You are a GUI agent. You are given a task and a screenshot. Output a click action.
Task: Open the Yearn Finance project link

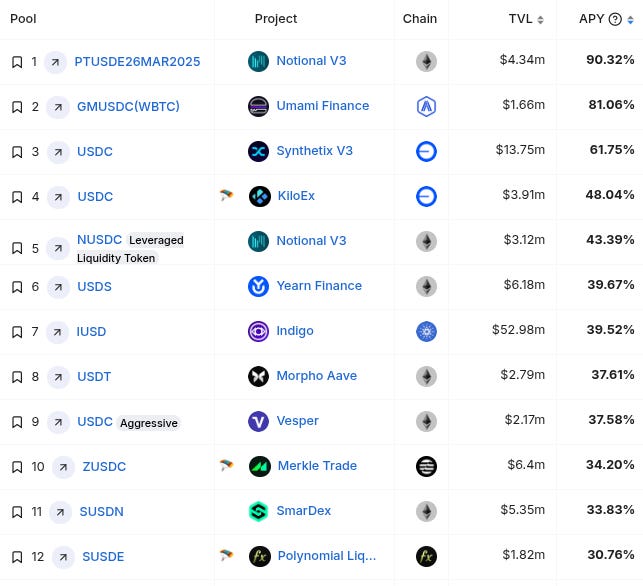[x=319, y=286]
